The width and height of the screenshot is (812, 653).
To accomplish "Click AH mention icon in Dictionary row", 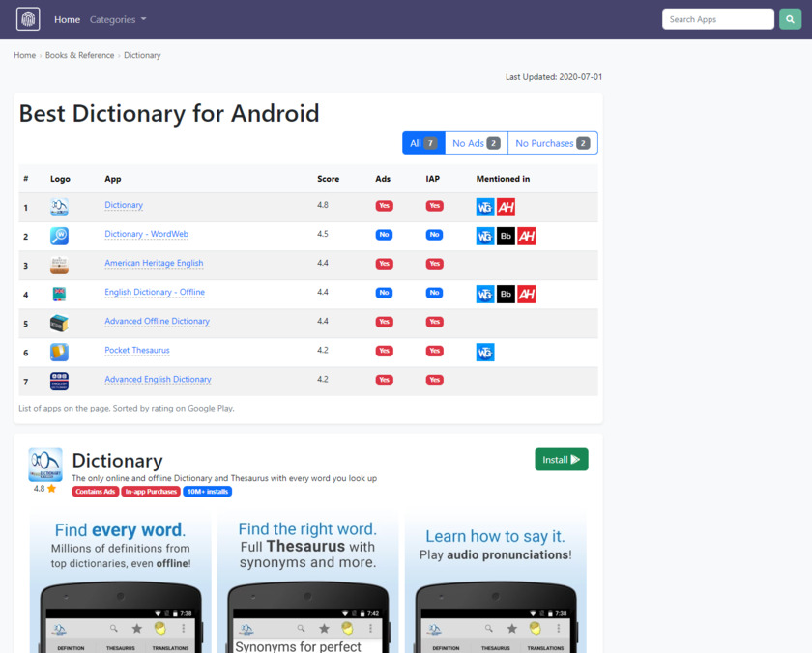I will tap(506, 207).
